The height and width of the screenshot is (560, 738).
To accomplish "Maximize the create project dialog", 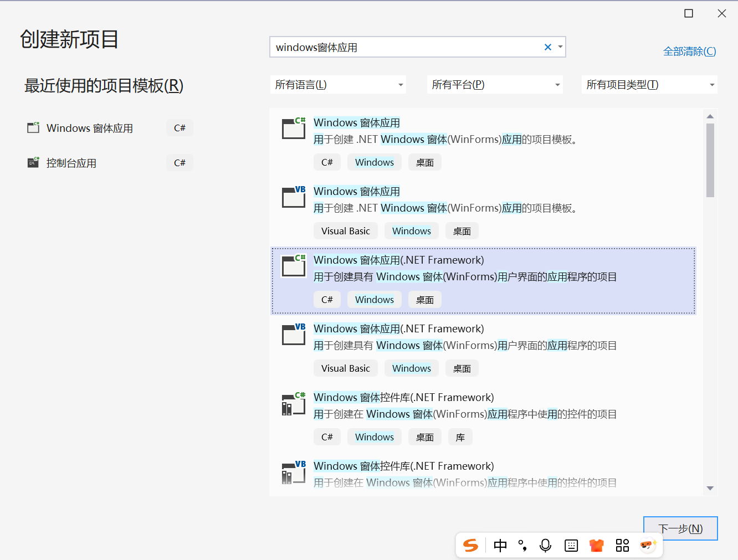I will point(689,13).
